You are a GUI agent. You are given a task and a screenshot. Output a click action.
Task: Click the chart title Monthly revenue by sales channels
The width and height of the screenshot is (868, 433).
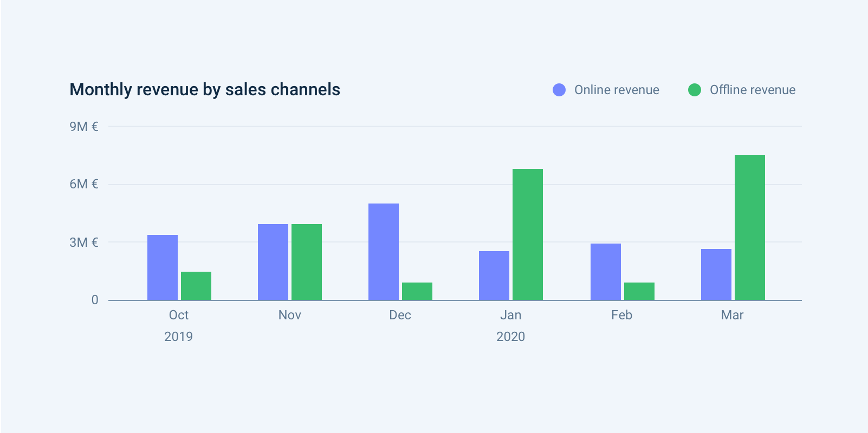point(205,89)
